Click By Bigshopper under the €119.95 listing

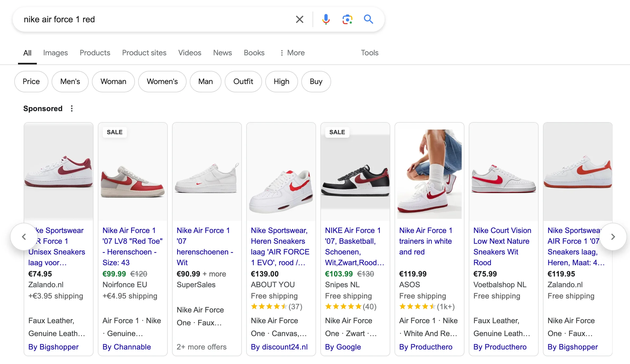click(x=573, y=347)
